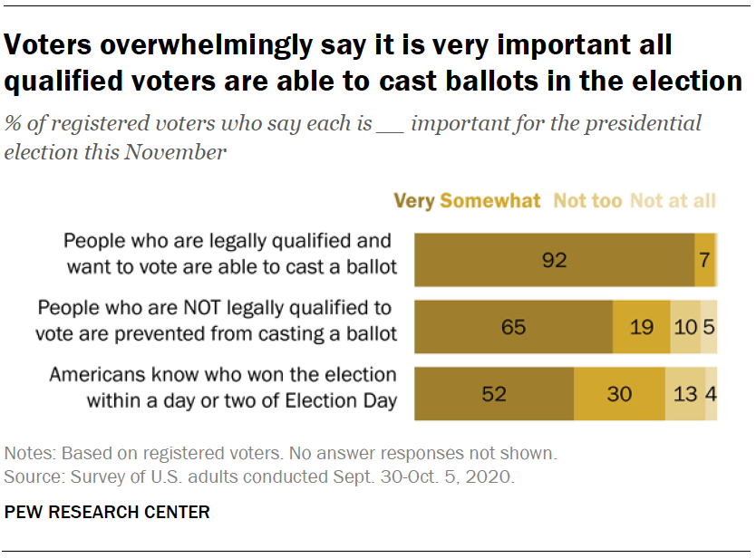
Task: Click the italic subtitle about registered voters
Action: click(x=353, y=138)
